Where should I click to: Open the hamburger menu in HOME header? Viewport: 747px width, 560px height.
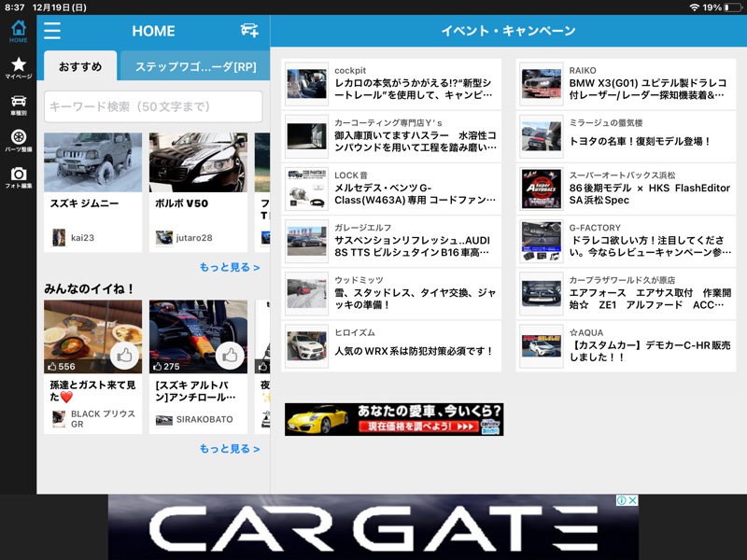point(52,31)
